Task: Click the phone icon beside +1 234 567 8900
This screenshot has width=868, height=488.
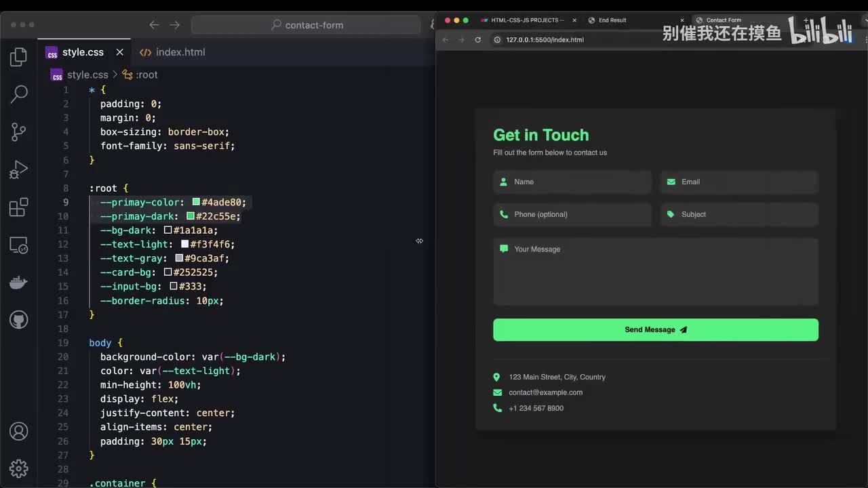Action: 497,408
